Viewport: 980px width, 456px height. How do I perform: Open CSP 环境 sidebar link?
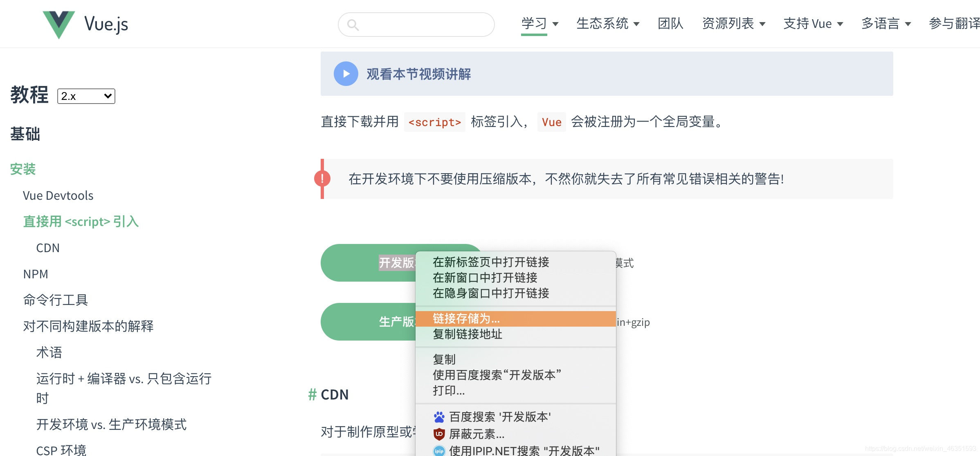coord(61,450)
